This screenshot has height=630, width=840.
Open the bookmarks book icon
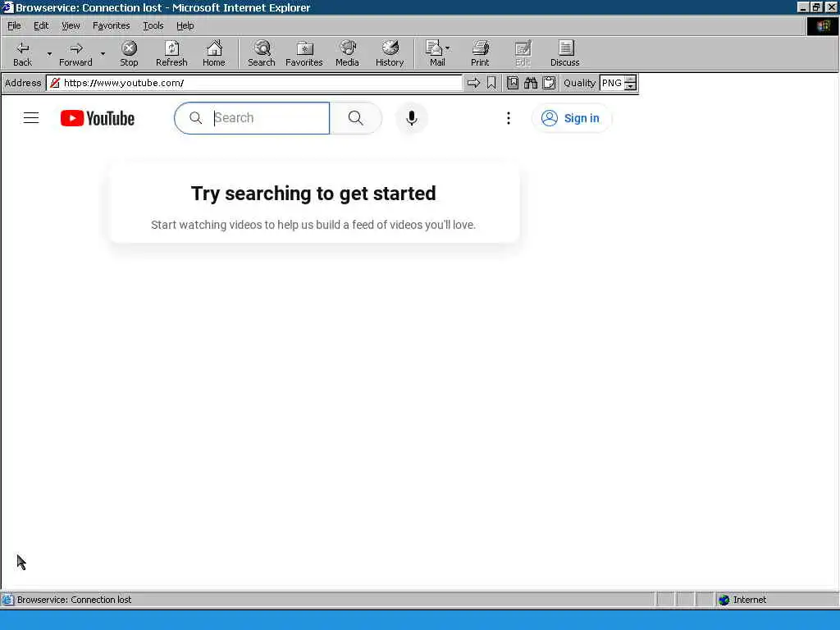point(513,83)
